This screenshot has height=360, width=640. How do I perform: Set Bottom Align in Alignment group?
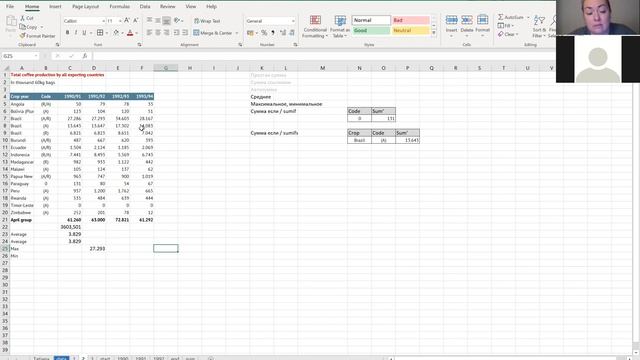click(166, 21)
